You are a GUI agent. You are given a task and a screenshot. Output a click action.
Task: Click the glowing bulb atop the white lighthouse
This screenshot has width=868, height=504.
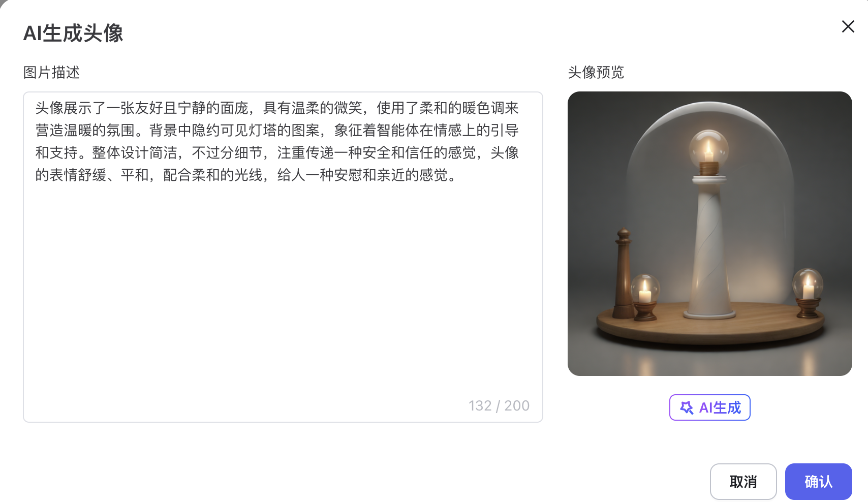coord(708,148)
